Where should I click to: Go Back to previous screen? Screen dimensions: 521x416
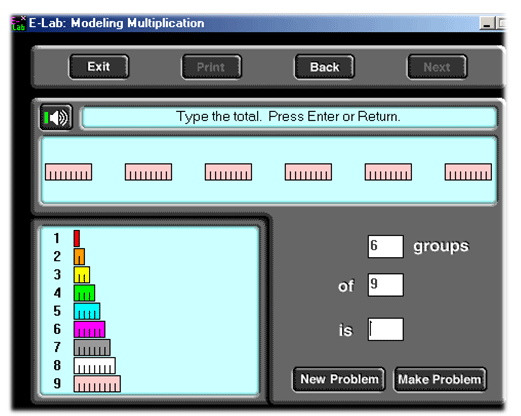[x=324, y=67]
